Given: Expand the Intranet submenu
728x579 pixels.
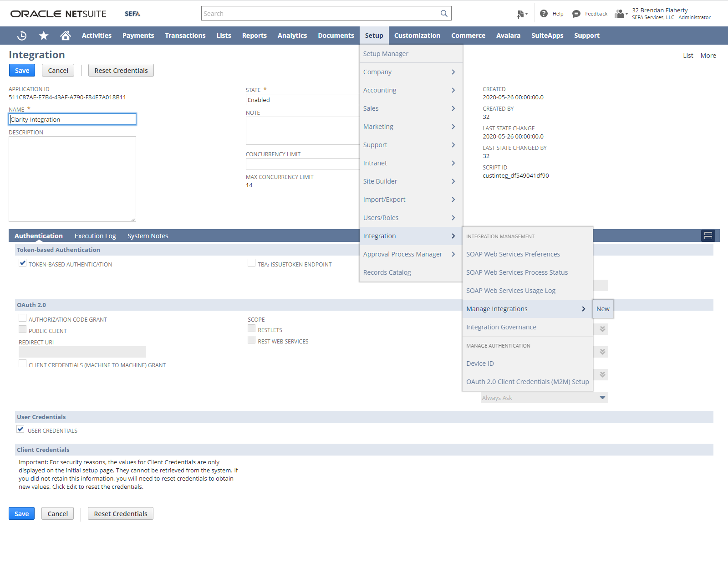Looking at the screenshot, I should 411,163.
